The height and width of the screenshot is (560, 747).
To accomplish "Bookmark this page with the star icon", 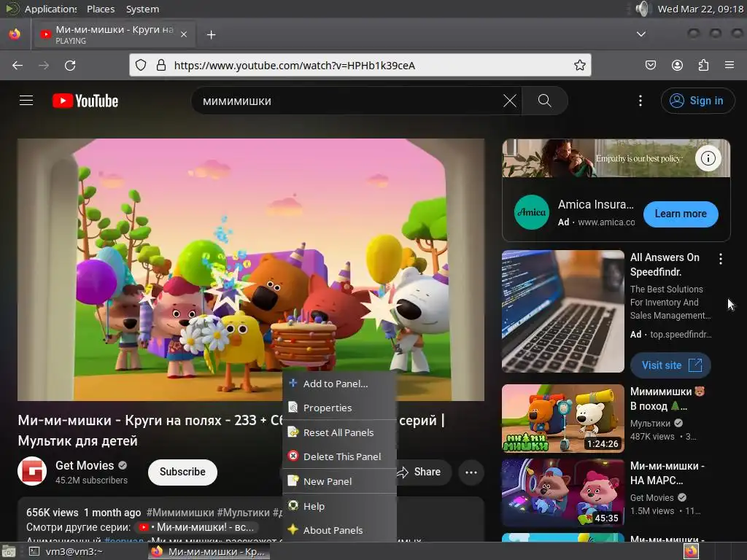I will pyautogui.click(x=579, y=65).
